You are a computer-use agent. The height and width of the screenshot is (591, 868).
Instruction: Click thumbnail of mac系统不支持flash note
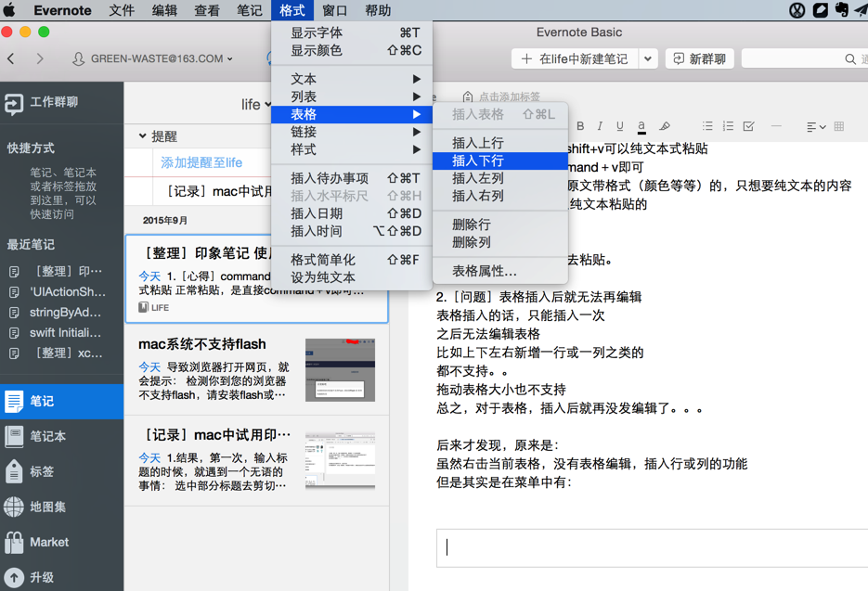[x=340, y=369]
